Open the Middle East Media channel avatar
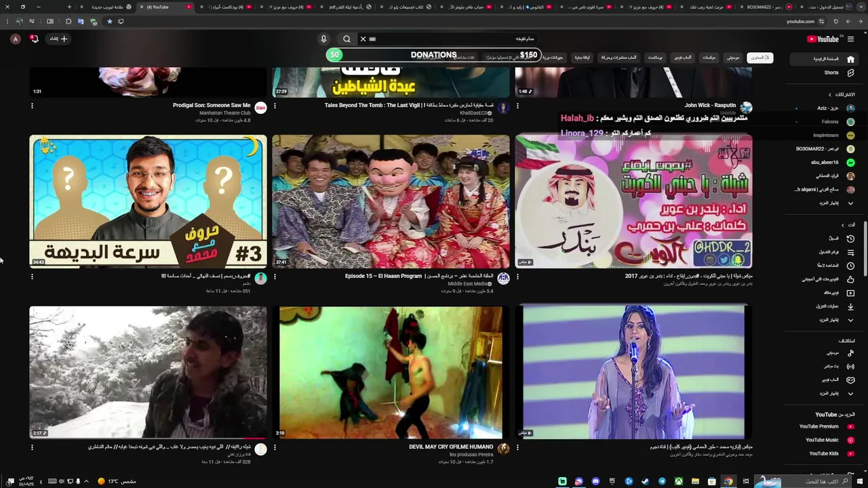 tap(503, 279)
